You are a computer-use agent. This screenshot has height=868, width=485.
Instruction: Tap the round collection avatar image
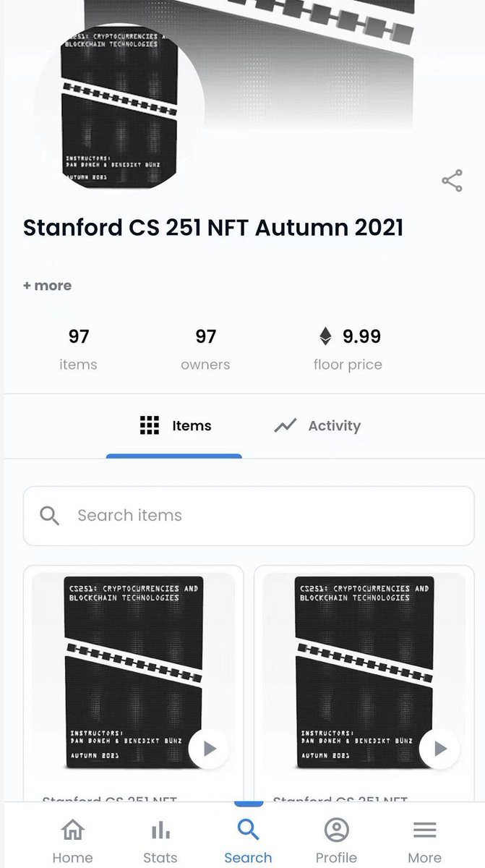coord(120,106)
